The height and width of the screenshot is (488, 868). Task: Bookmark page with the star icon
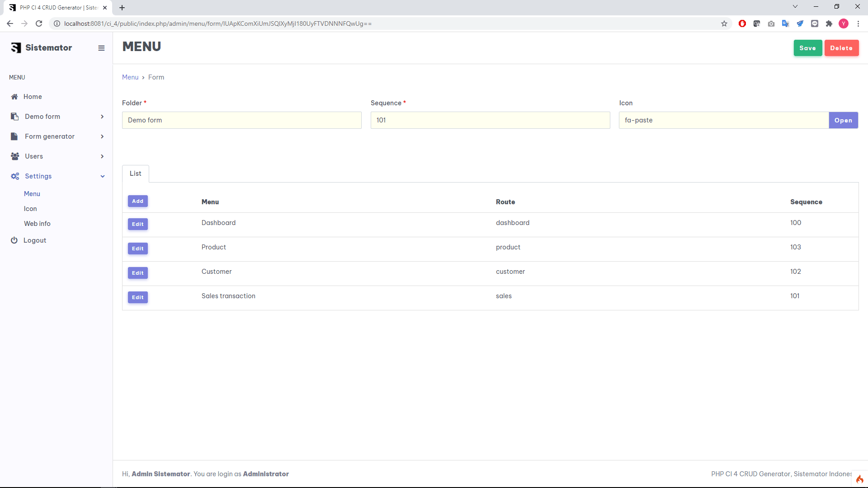pos(724,23)
